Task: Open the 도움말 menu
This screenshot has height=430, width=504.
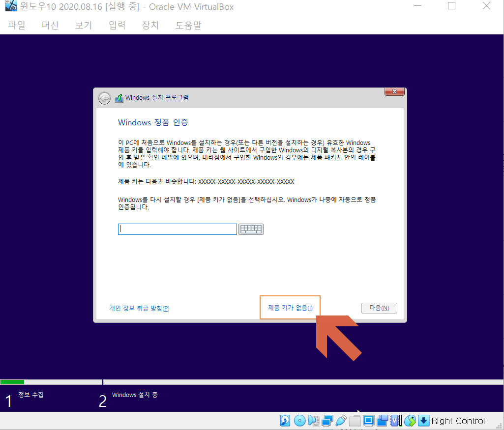Action: click(188, 25)
